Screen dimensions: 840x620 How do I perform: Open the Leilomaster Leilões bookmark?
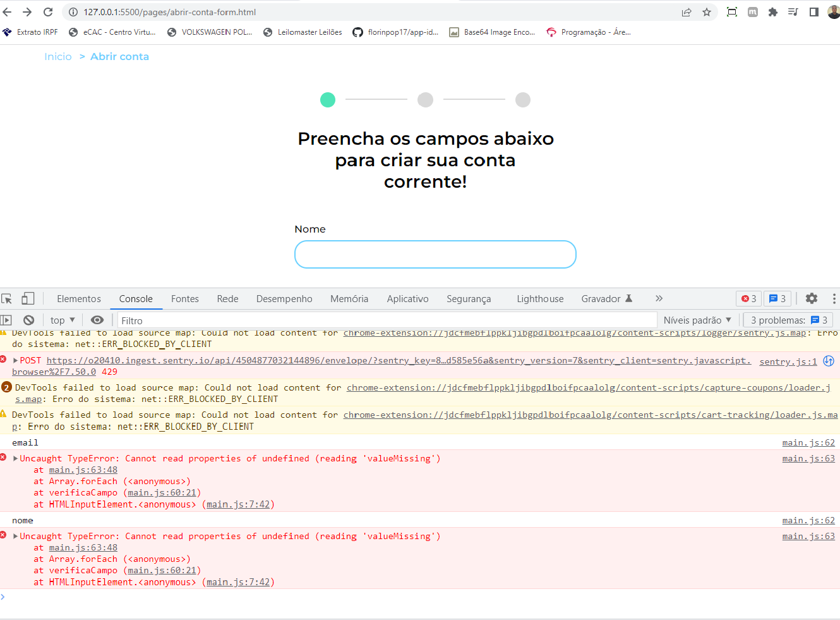click(x=303, y=32)
